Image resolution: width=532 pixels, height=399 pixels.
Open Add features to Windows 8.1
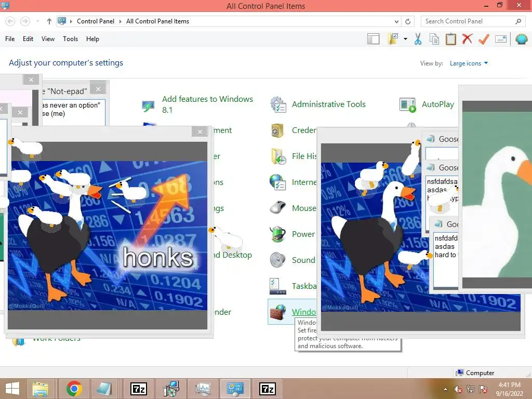(207, 104)
